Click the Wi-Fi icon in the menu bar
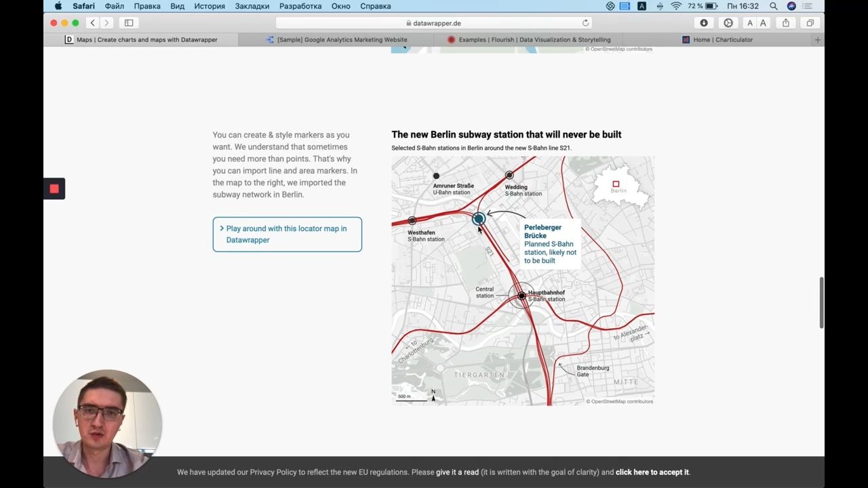The width and height of the screenshot is (868, 488). pyautogui.click(x=676, y=6)
